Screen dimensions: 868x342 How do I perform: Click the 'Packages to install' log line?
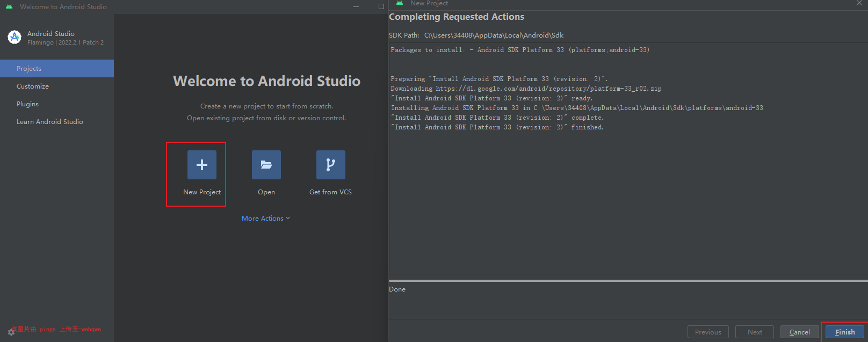pos(520,50)
